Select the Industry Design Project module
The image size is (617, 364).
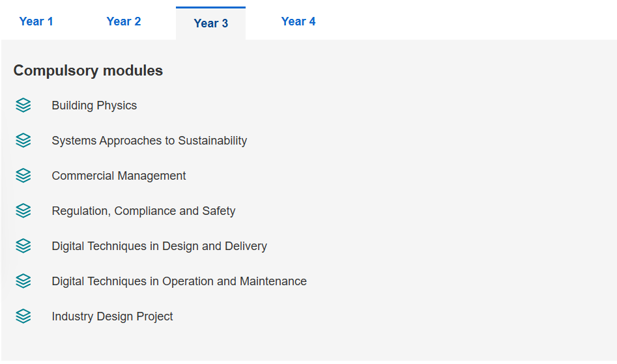tap(112, 316)
